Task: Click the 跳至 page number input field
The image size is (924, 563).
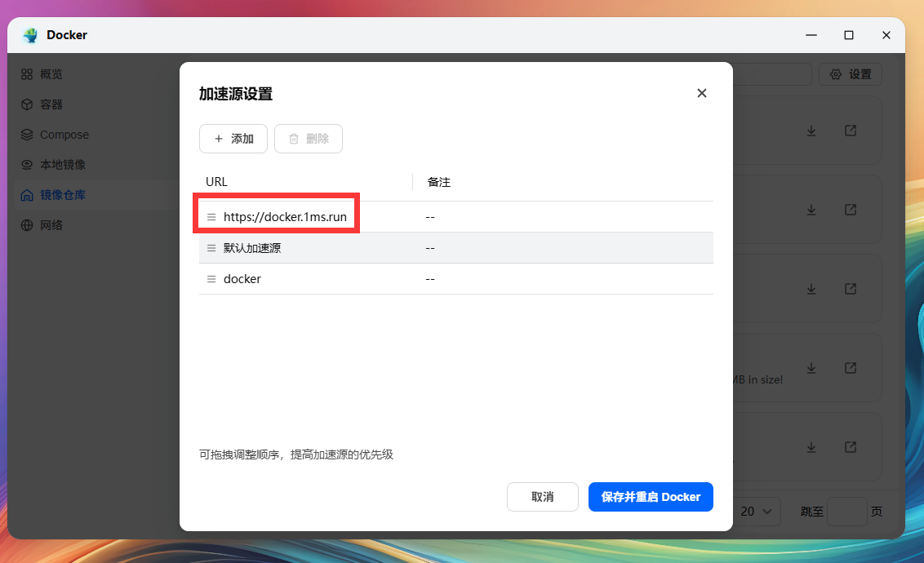Action: 846,511
